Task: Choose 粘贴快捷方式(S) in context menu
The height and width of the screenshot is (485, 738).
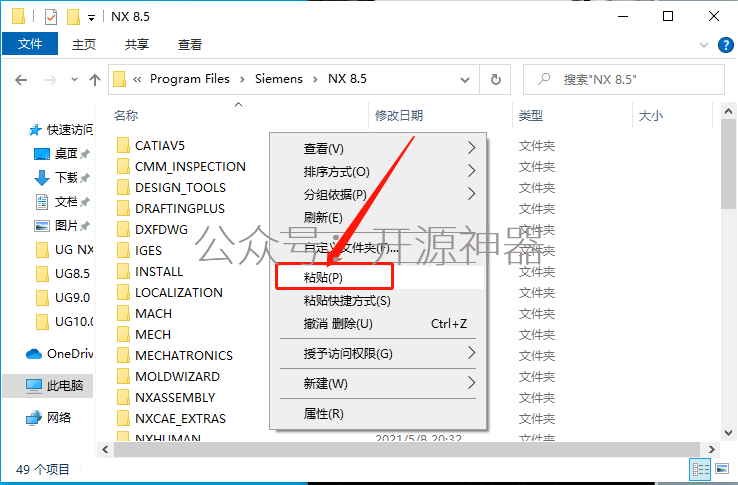Action: 379,300
